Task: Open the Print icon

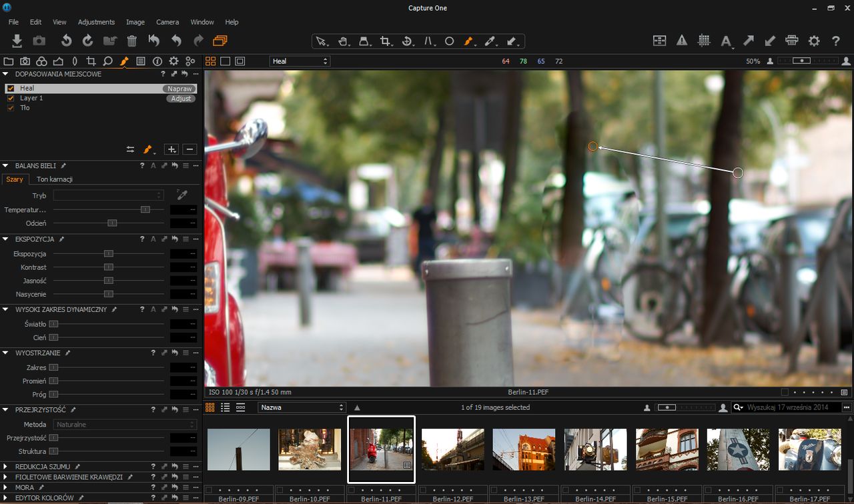Action: (x=792, y=41)
